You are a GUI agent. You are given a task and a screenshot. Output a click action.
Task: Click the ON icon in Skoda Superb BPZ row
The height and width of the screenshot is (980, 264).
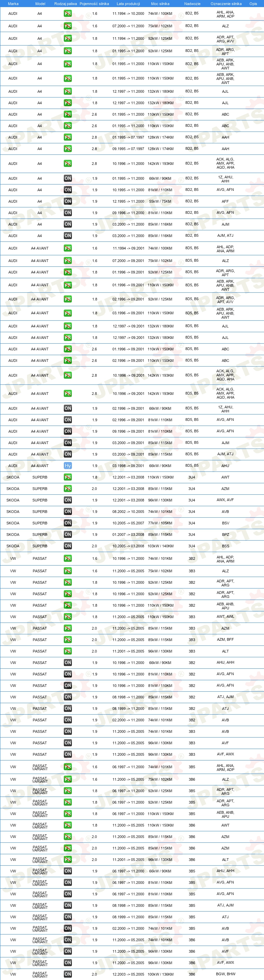(68, 535)
